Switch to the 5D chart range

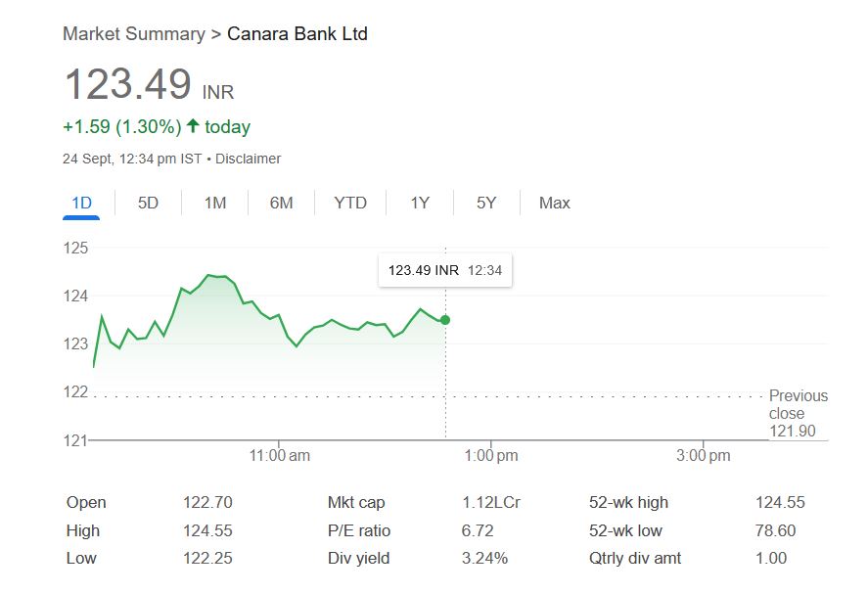tap(148, 204)
